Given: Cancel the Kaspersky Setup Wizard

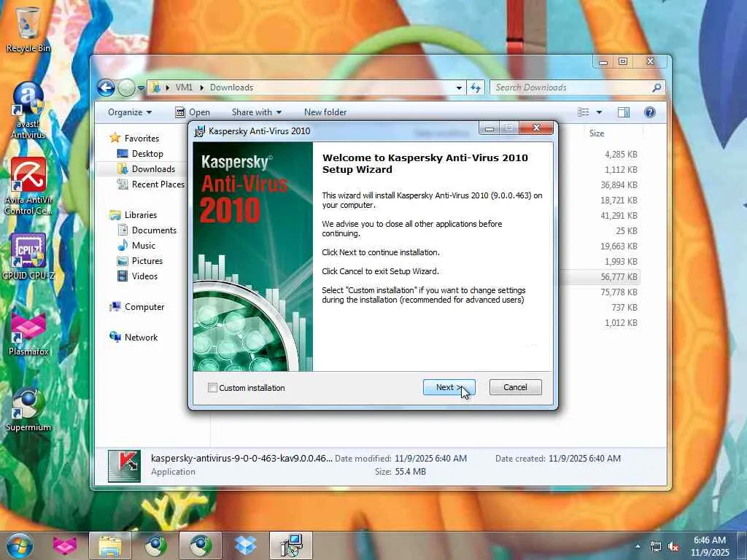Looking at the screenshot, I should pyautogui.click(x=515, y=387).
